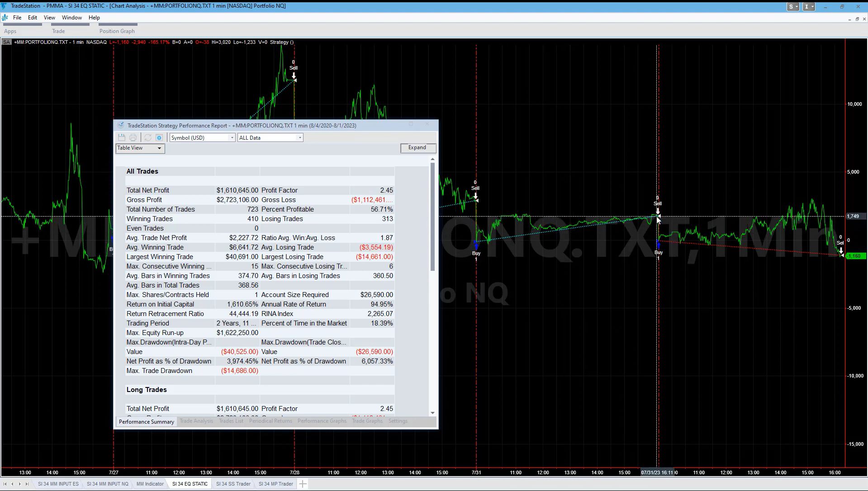The height and width of the screenshot is (491, 868).
Task: Jump to the last tab using the arrow icon
Action: point(27,484)
